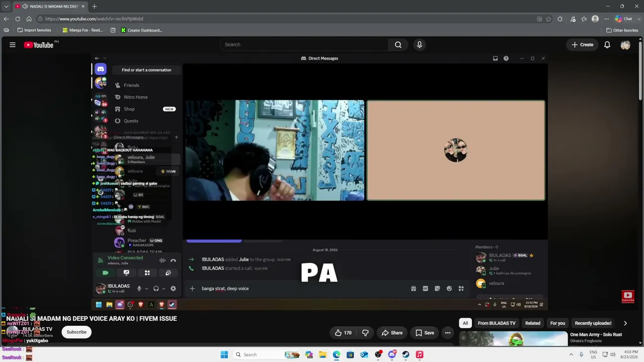The image size is (644, 362).
Task: Open Steam from the taskbar
Action: point(406,355)
